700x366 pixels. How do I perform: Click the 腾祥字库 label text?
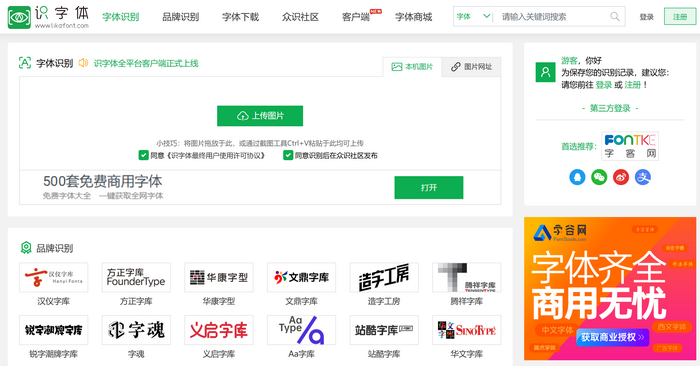click(467, 301)
